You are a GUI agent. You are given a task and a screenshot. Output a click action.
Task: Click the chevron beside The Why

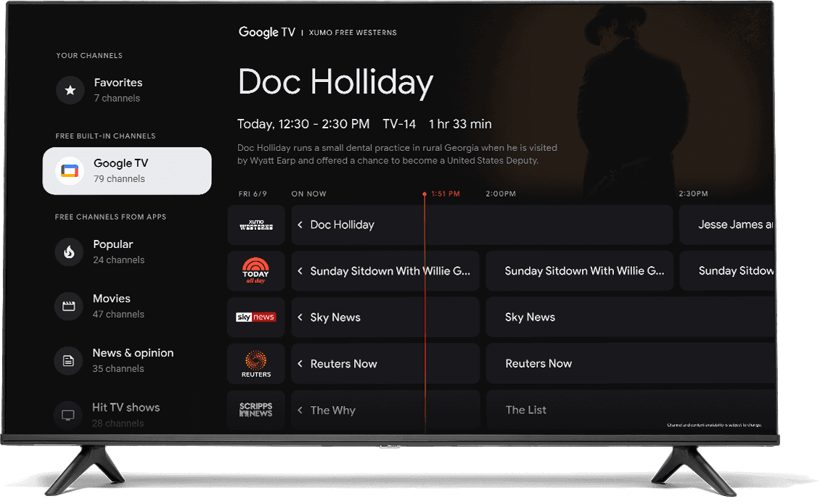300,410
